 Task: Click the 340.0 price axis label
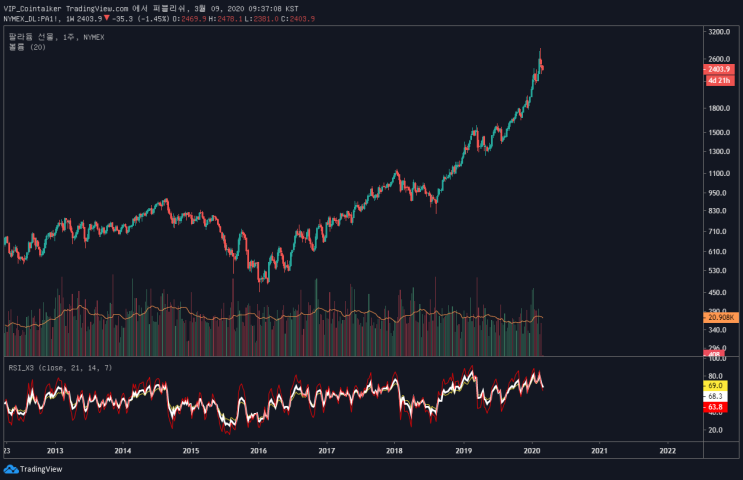coord(717,330)
